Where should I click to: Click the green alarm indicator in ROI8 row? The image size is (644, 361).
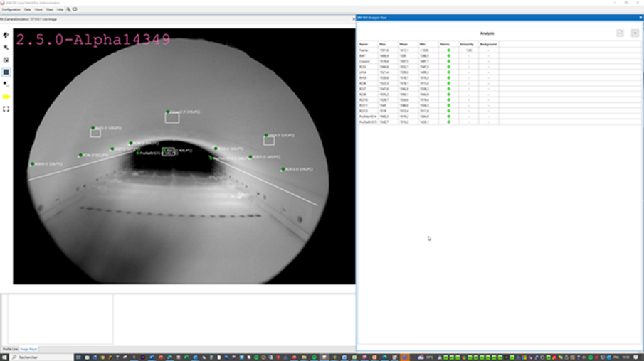(x=448, y=95)
